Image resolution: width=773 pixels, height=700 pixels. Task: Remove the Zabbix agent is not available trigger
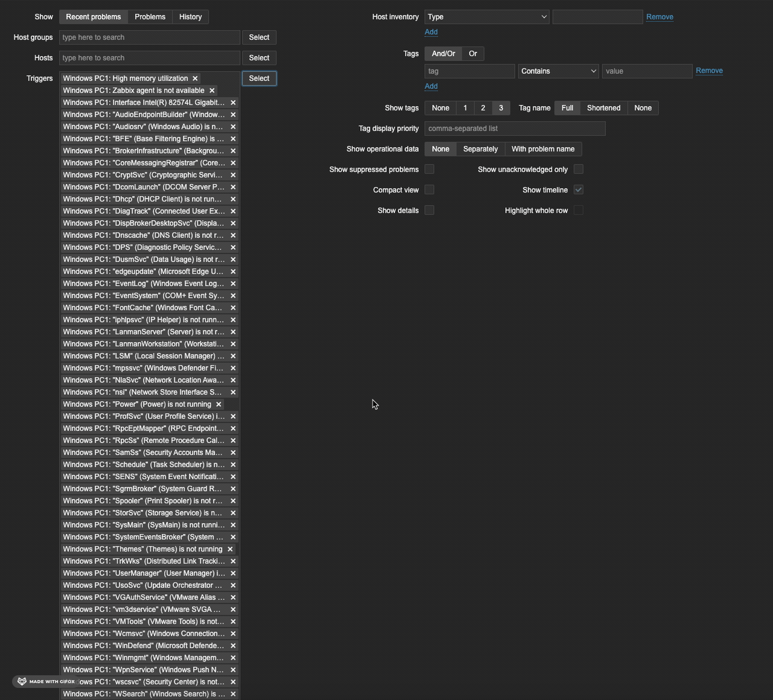click(212, 91)
